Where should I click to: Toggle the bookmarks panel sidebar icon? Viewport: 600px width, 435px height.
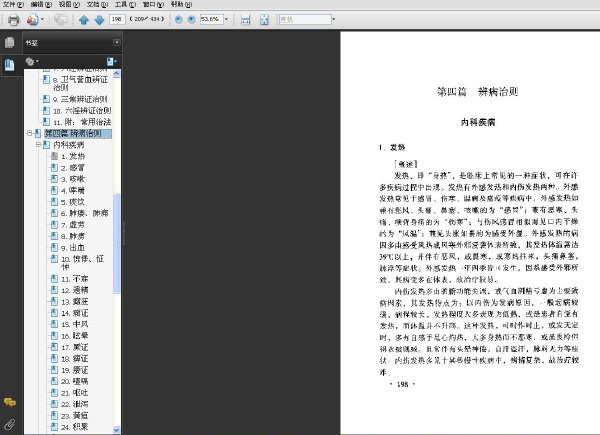click(10, 65)
